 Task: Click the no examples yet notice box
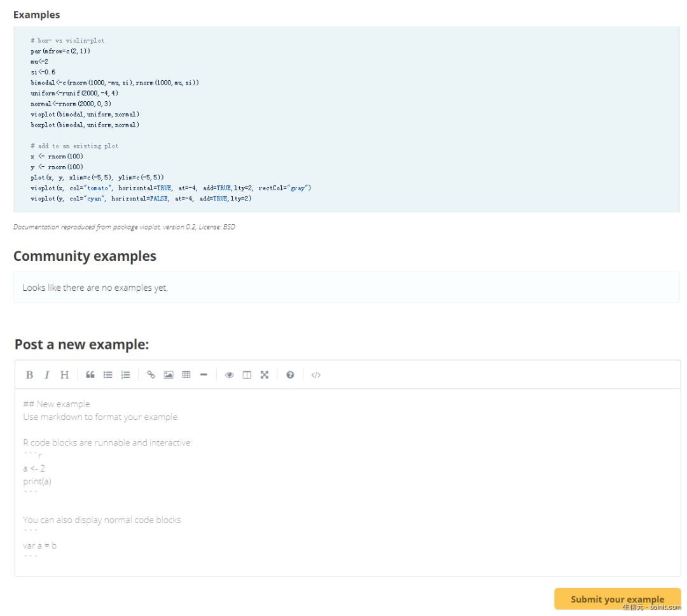pyautogui.click(x=346, y=288)
